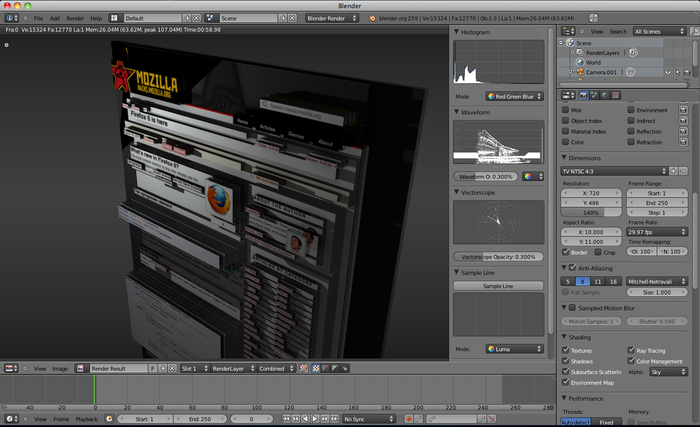Collapse the Histogram panel

456,32
